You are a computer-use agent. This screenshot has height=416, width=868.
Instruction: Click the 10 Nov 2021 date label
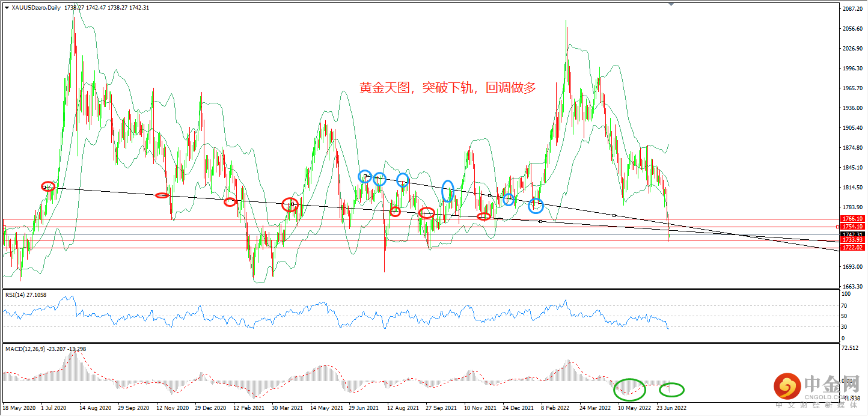pos(481,408)
